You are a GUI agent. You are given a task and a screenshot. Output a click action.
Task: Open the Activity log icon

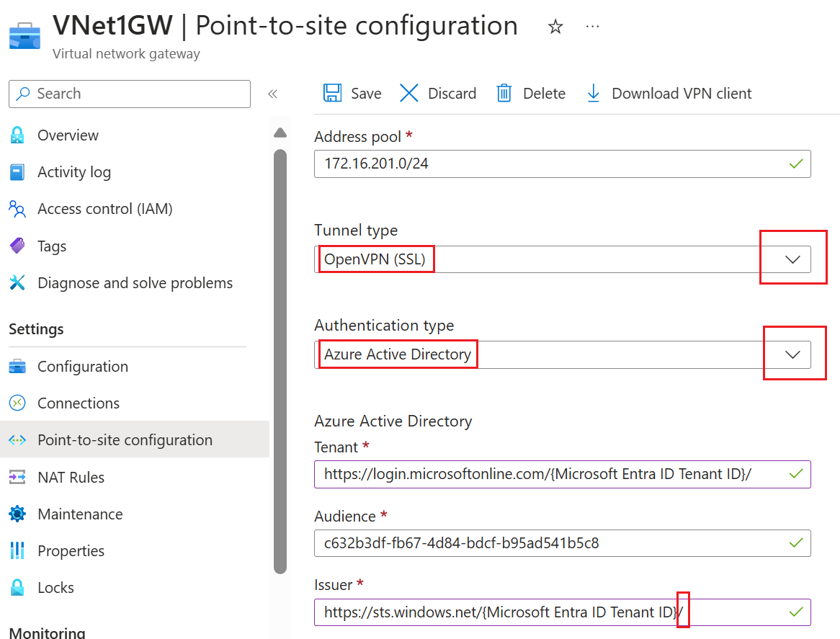pyautogui.click(x=17, y=171)
